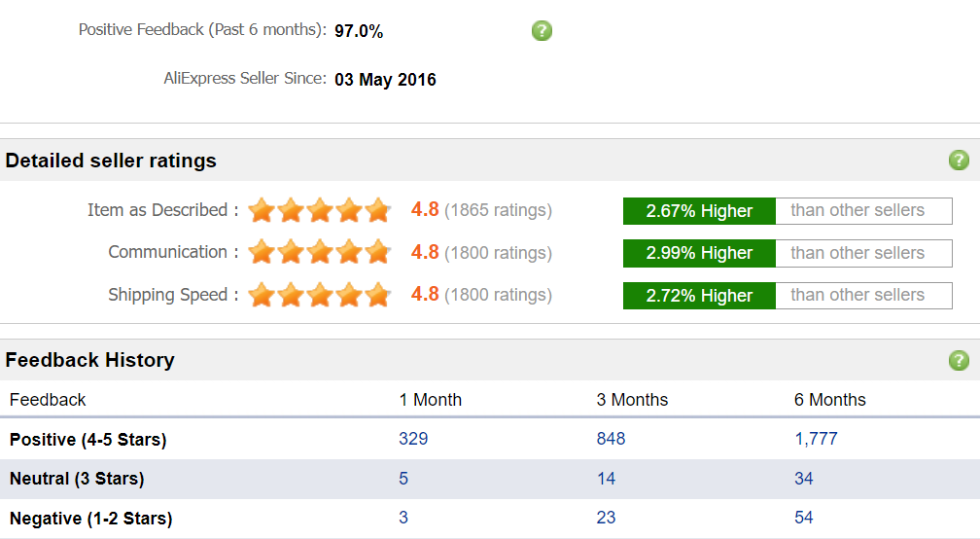Image resolution: width=980 pixels, height=539 pixels.
Task: Open 1,777 positive feedback for 6 Months
Action: [816, 439]
